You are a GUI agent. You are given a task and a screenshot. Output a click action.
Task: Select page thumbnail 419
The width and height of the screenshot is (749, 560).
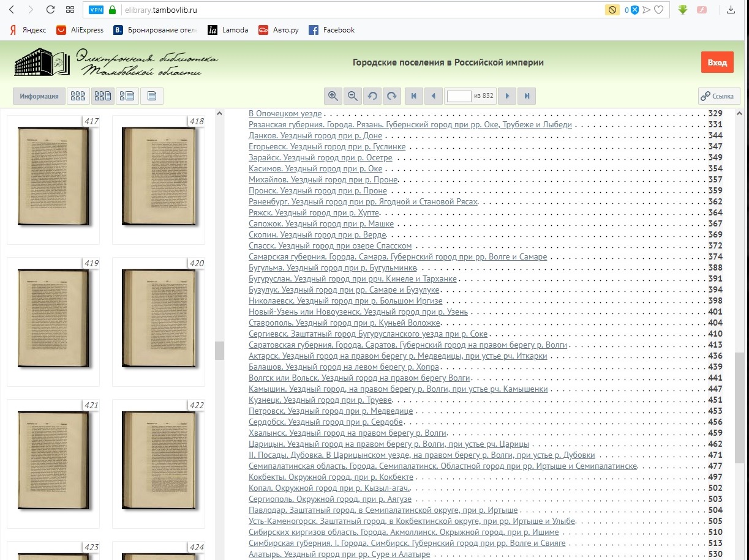coord(53,321)
